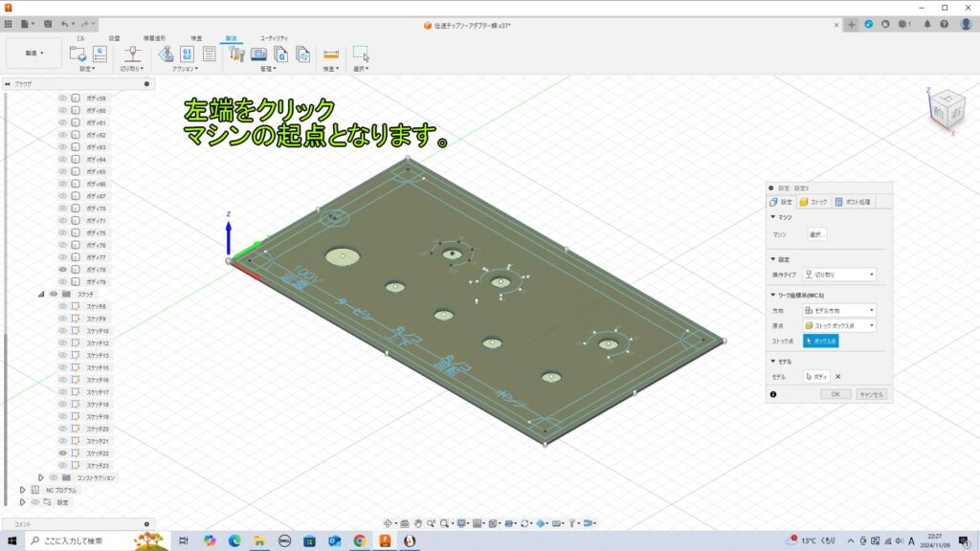Click the Simulate action icon
Image resolution: width=980 pixels, height=551 pixels.
(166, 54)
